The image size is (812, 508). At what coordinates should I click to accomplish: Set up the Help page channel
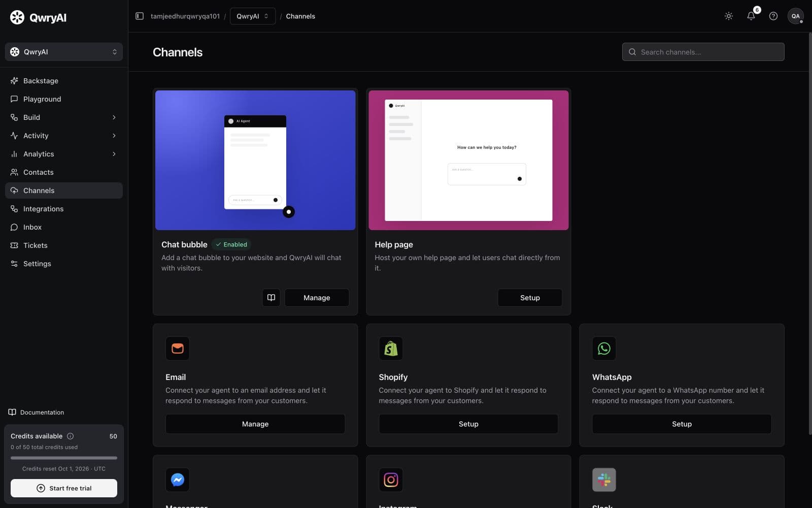530,298
